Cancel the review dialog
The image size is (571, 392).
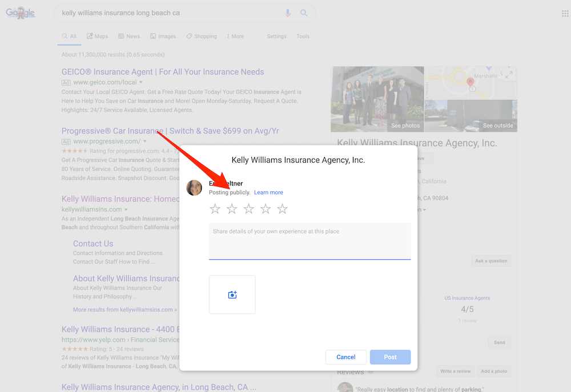pos(346,357)
